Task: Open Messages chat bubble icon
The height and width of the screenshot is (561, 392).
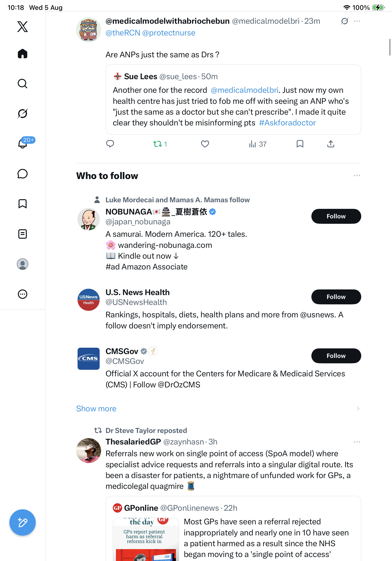Action: pyautogui.click(x=23, y=174)
